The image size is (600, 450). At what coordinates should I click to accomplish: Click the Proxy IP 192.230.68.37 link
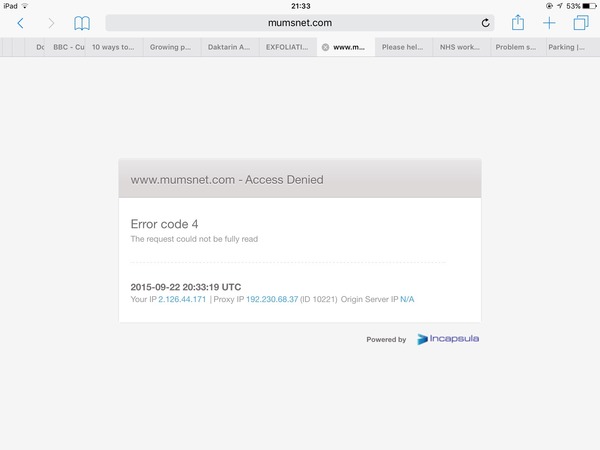[272, 299]
